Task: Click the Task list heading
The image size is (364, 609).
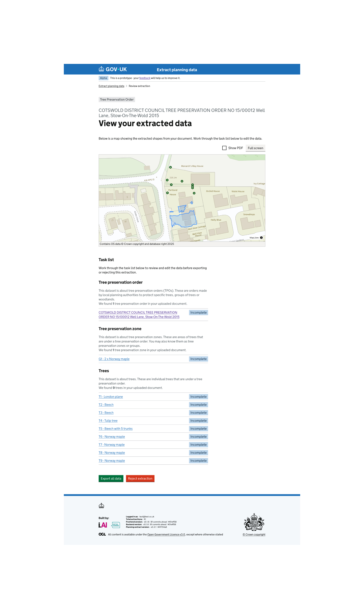Action: (106, 260)
